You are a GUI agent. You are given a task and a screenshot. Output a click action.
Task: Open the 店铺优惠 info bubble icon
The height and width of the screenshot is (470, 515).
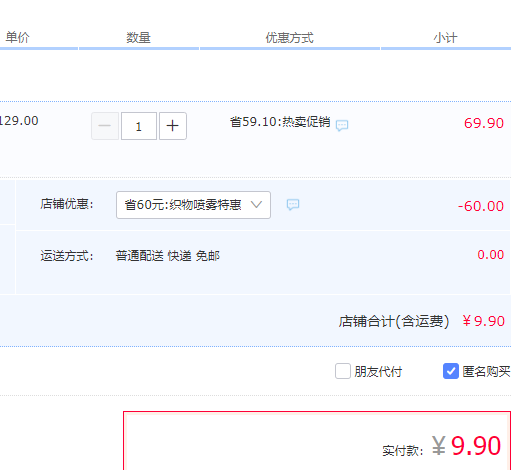(293, 204)
